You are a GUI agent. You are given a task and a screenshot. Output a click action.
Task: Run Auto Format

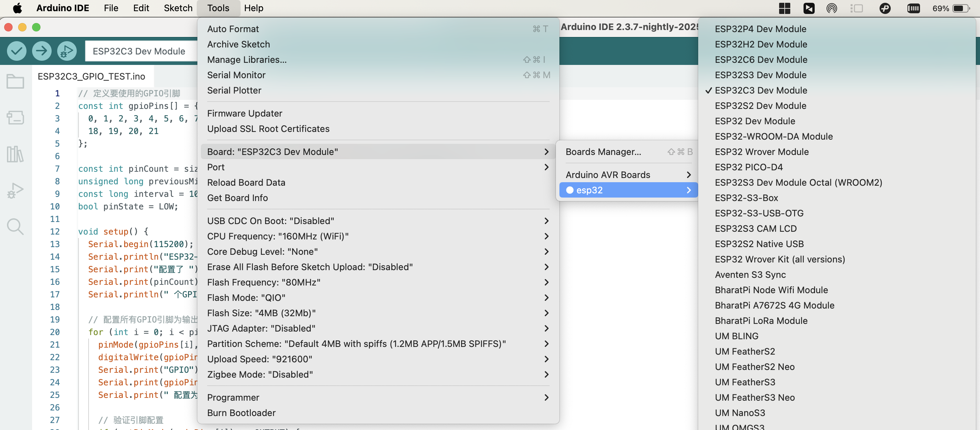click(x=378, y=29)
